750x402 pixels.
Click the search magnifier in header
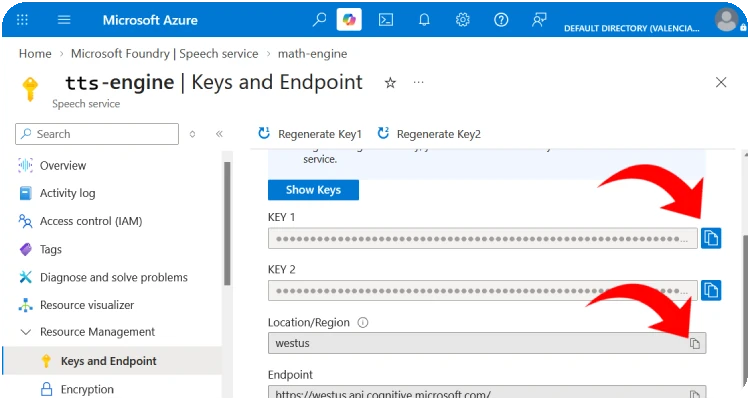click(x=319, y=20)
